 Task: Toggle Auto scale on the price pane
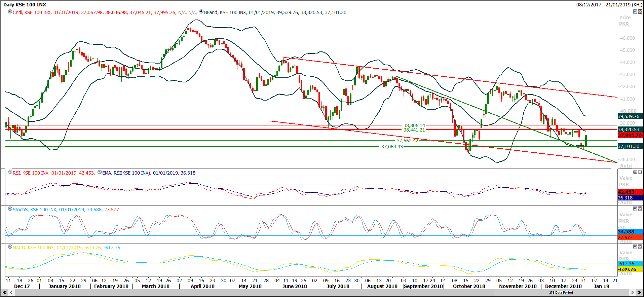(626, 166)
